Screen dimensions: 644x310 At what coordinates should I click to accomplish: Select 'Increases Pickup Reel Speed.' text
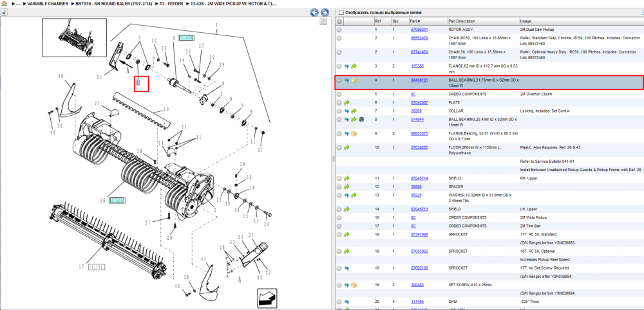click(x=544, y=260)
